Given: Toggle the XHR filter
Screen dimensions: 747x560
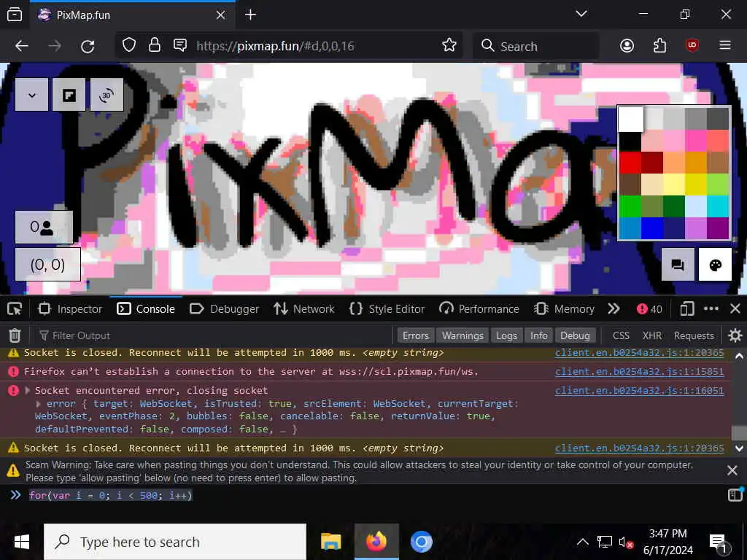Looking at the screenshot, I should [x=651, y=335].
